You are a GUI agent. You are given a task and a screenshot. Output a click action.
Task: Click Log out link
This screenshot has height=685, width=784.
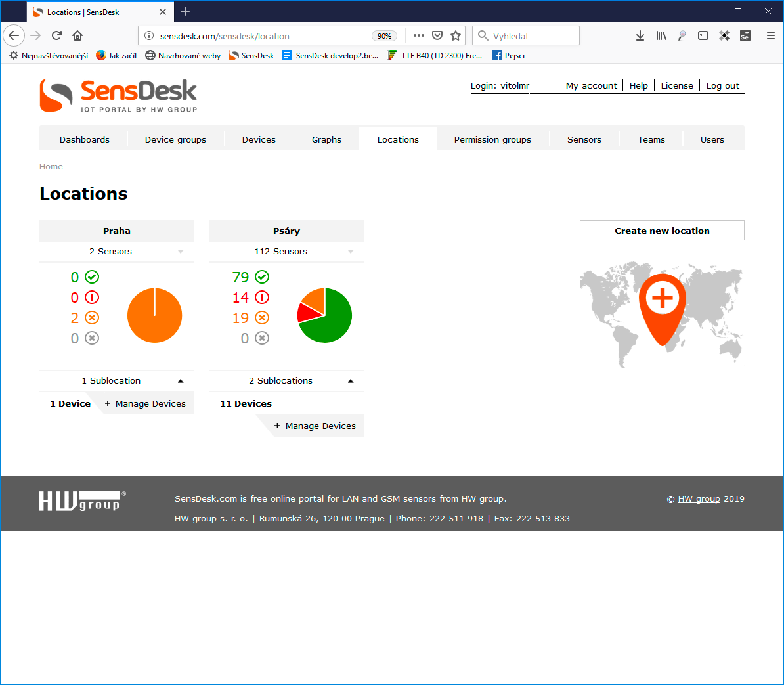[x=722, y=85]
